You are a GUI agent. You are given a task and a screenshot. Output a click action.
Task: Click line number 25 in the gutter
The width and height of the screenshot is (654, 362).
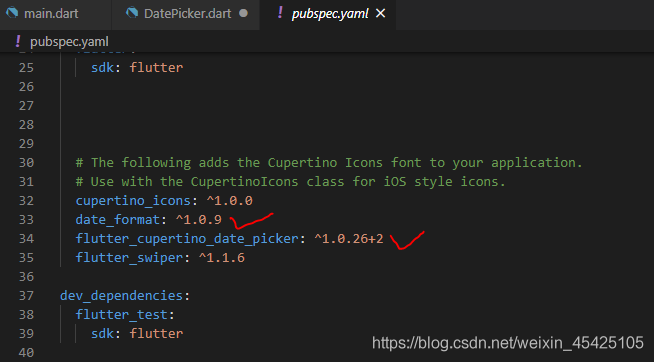26,68
